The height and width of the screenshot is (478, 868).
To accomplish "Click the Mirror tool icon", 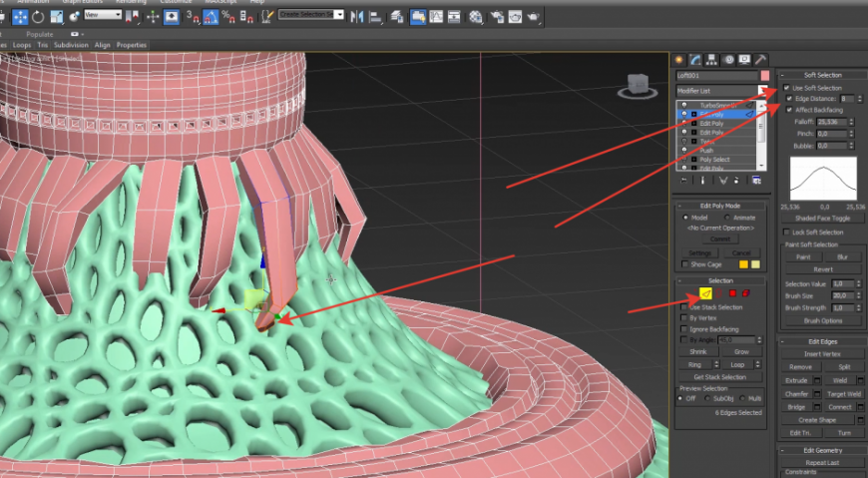I will pyautogui.click(x=357, y=17).
